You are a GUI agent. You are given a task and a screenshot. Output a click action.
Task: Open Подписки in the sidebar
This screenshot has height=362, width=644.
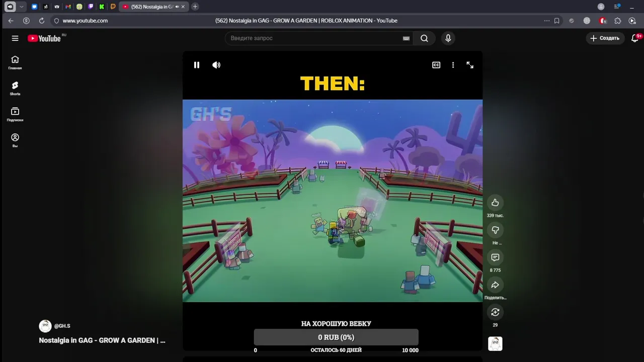click(15, 115)
